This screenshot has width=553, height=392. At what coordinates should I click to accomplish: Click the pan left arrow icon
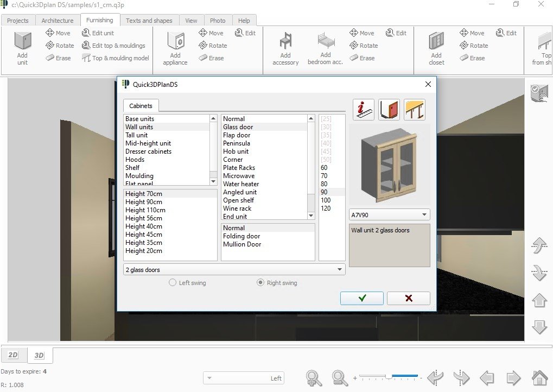(x=487, y=378)
